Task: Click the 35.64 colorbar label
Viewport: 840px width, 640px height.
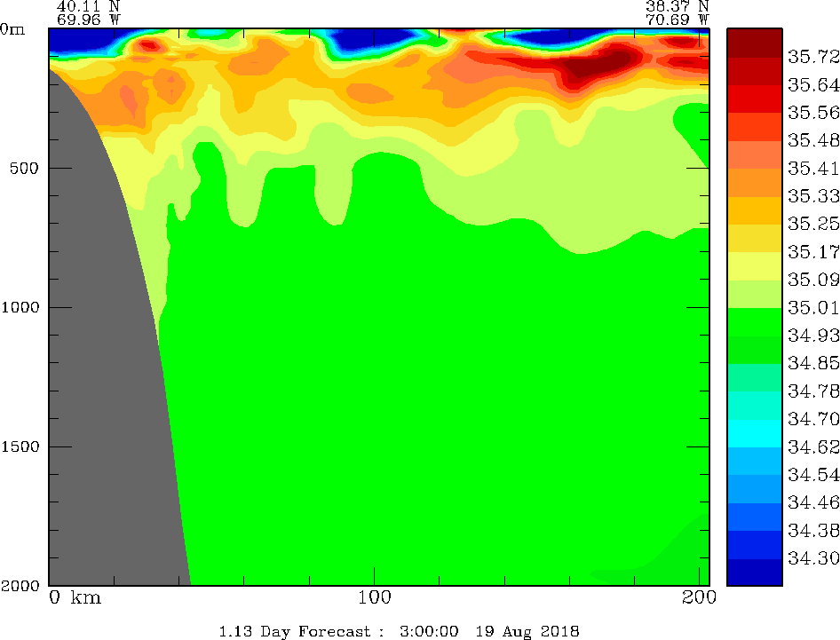Action: [x=813, y=84]
